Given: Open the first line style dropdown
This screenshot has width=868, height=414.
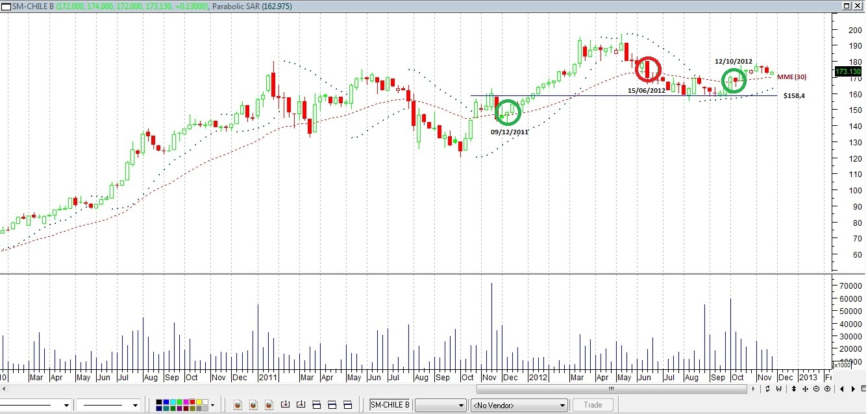Looking at the screenshot, I should coord(66,406).
